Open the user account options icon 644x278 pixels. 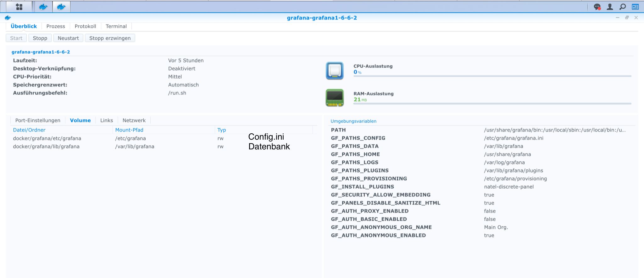click(610, 7)
